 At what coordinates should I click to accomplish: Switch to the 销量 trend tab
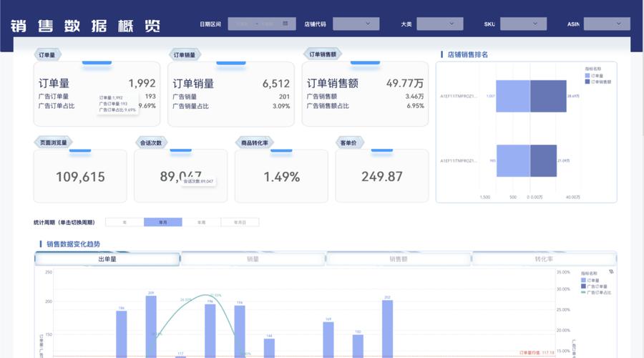tap(253, 259)
